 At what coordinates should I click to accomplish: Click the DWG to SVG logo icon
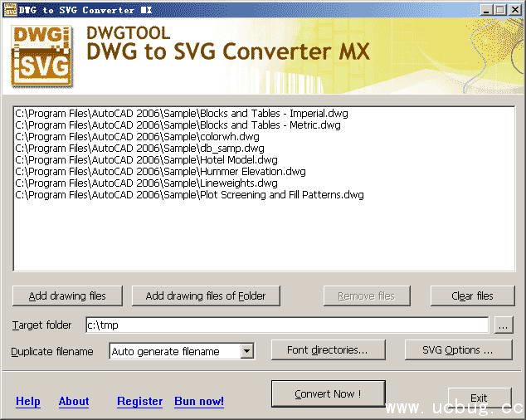[x=41, y=55]
